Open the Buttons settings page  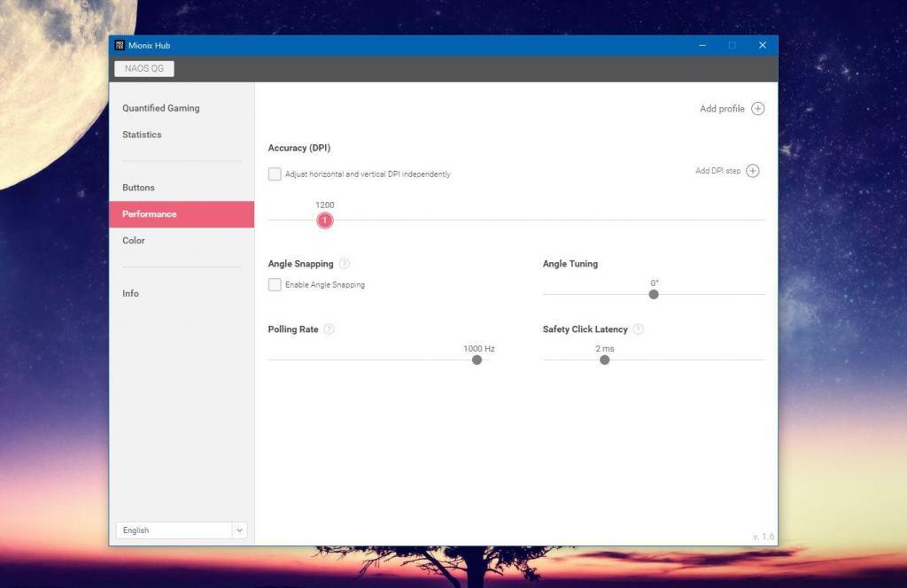[x=138, y=188]
